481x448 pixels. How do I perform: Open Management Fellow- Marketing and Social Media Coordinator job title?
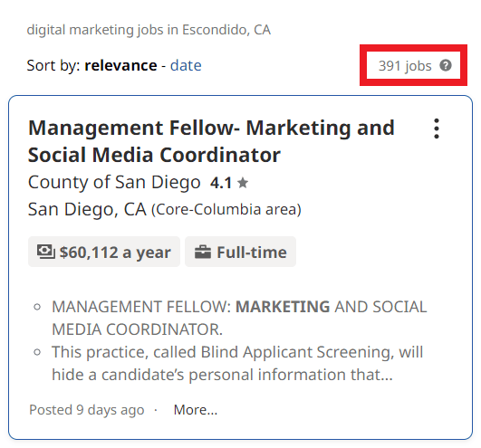click(211, 141)
